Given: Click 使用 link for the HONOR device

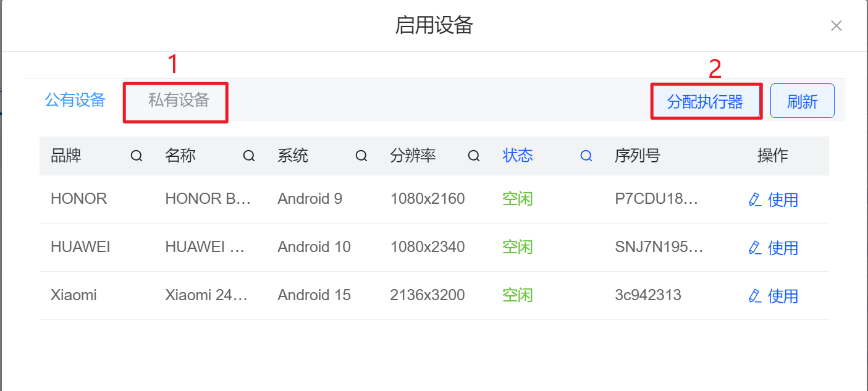Looking at the screenshot, I should (x=783, y=200).
